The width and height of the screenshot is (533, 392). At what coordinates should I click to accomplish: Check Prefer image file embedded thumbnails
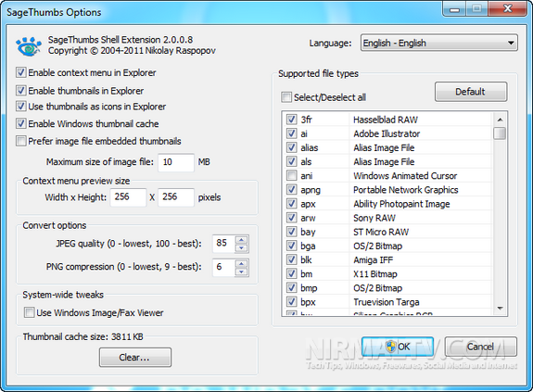coord(21,141)
